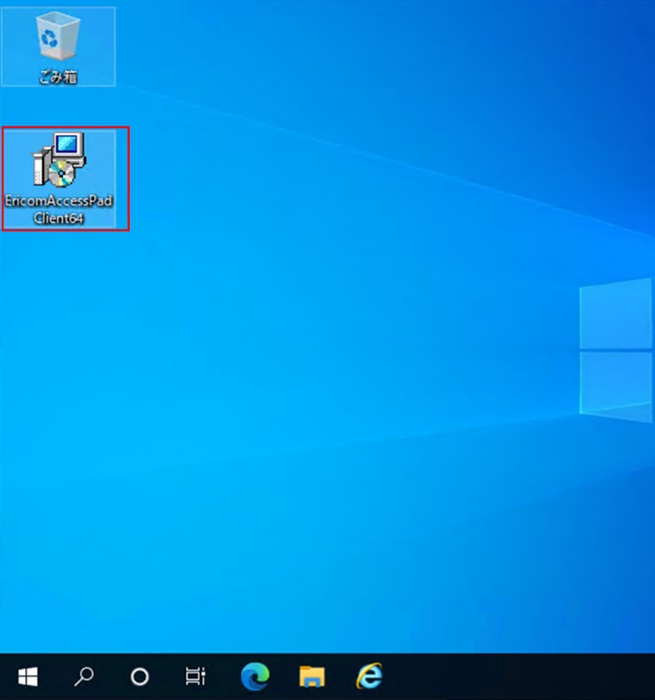Select the Recycle Bin (ごみ箱) icon
Viewport: 655px width, 700px height.
click(52, 39)
